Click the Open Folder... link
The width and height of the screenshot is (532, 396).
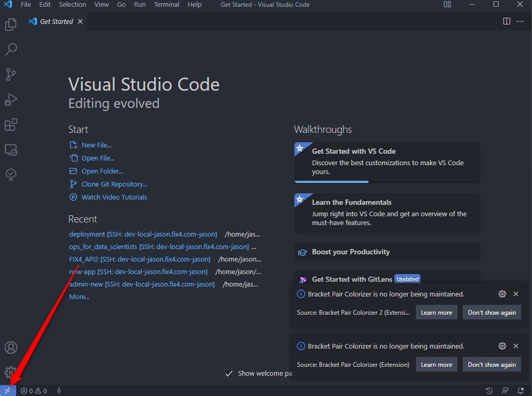103,171
